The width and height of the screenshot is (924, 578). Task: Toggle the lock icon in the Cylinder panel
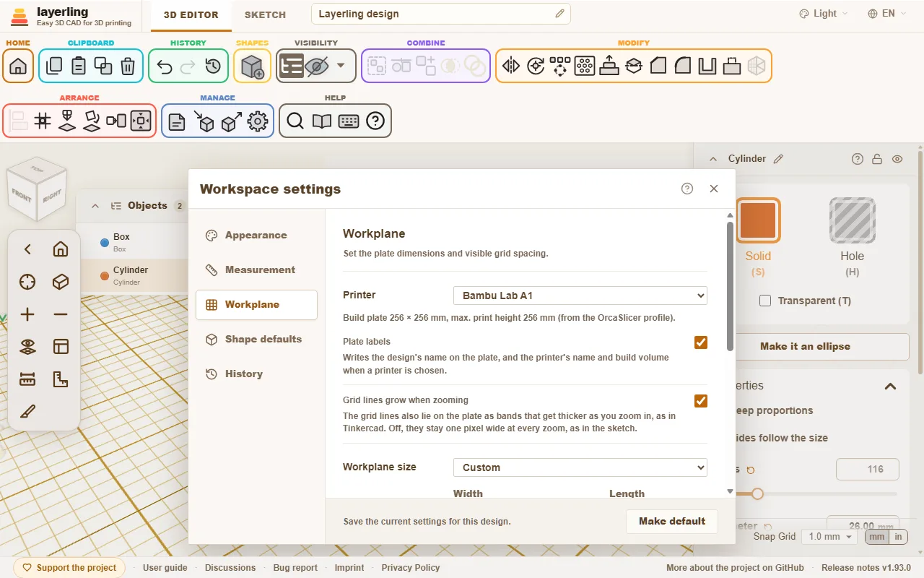point(877,159)
